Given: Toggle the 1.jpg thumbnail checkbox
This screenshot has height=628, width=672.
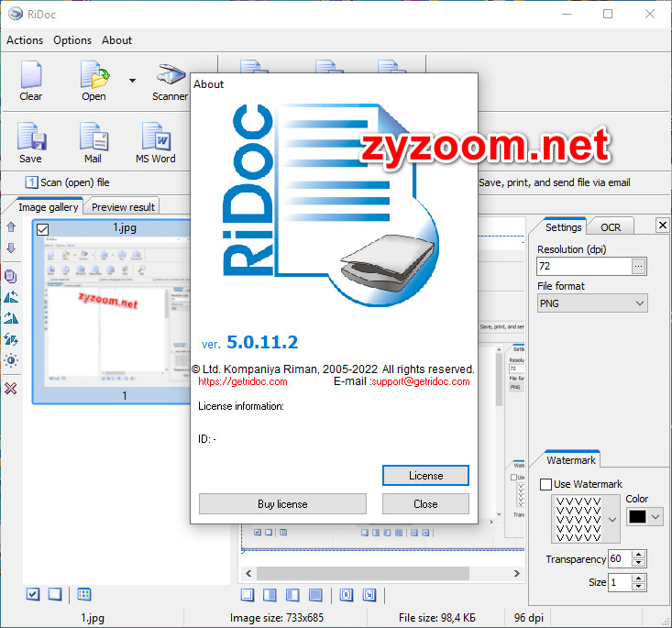Looking at the screenshot, I should tap(42, 230).
